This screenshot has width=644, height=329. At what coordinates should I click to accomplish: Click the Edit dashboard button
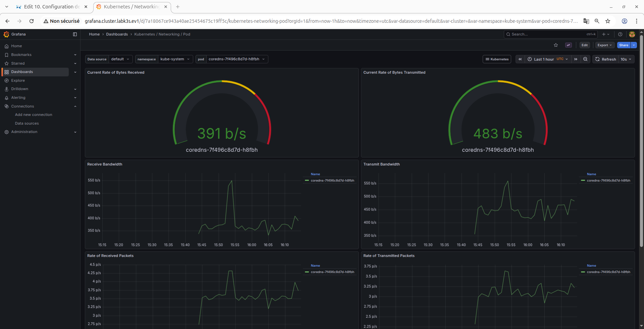[585, 45]
